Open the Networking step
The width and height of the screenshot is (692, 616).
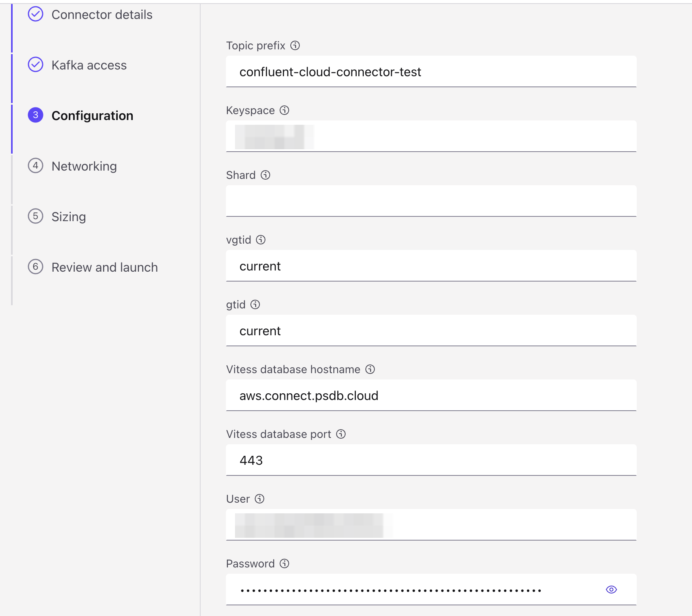84,166
